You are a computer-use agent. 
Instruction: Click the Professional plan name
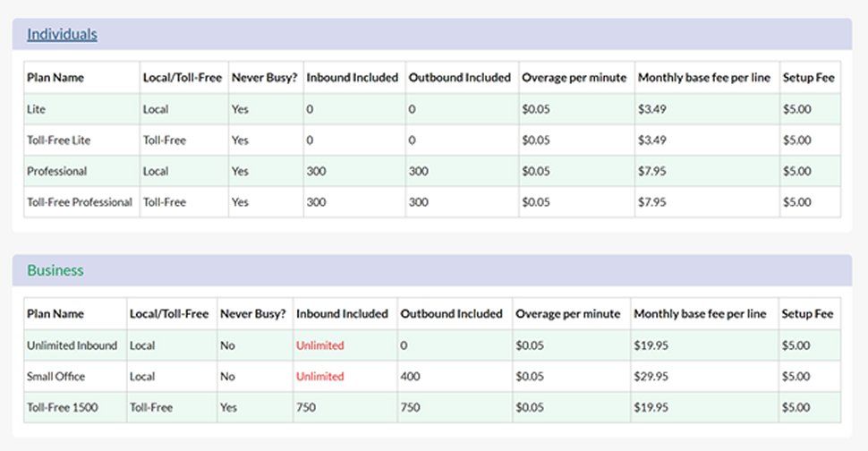point(57,171)
